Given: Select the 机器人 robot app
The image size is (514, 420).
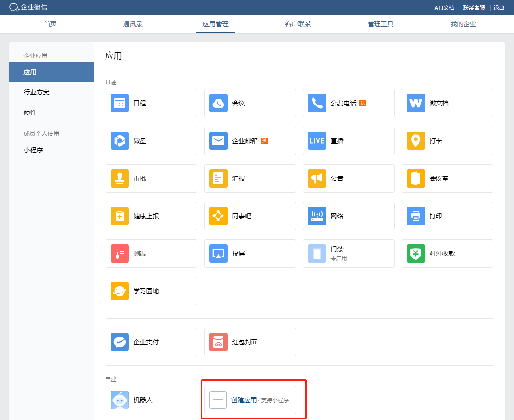Looking at the screenshot, I should 151,400.
